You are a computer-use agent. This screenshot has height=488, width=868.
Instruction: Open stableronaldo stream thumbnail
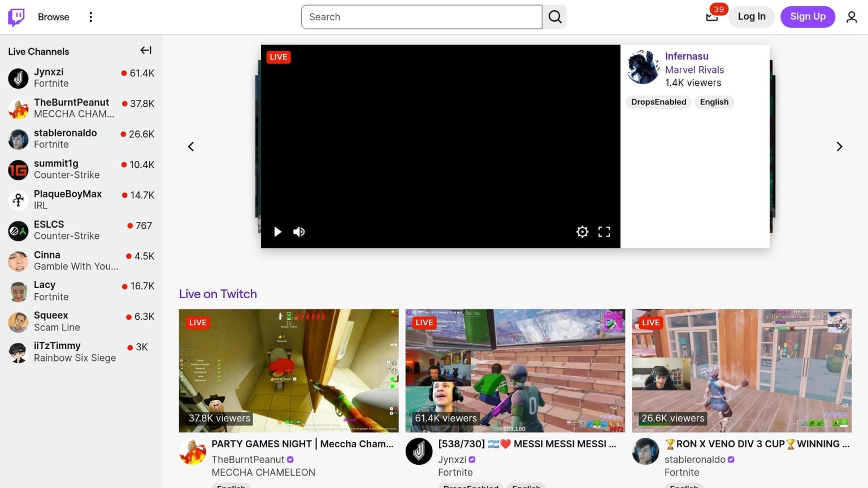click(x=742, y=371)
